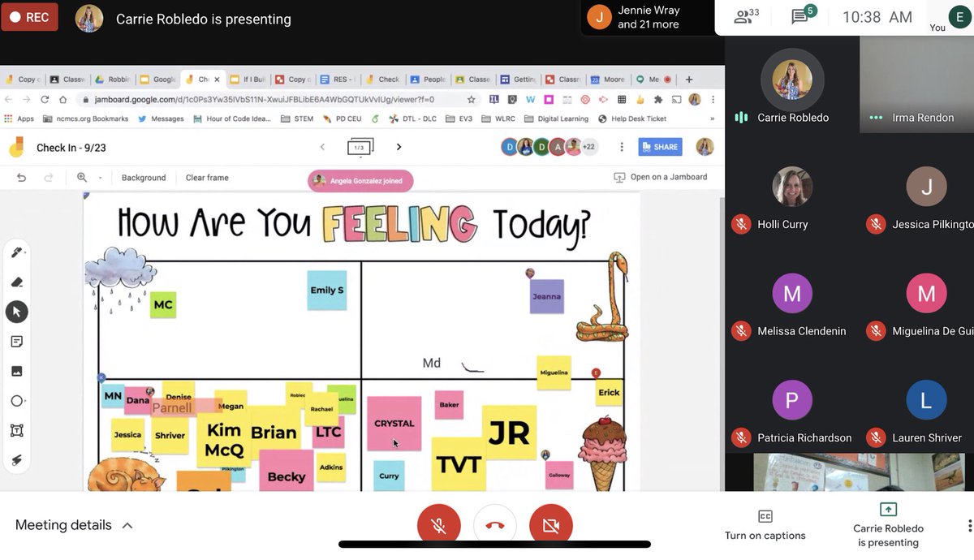Select Carrie Robledo's video tile
The width and height of the screenshot is (974, 560).
click(792, 84)
